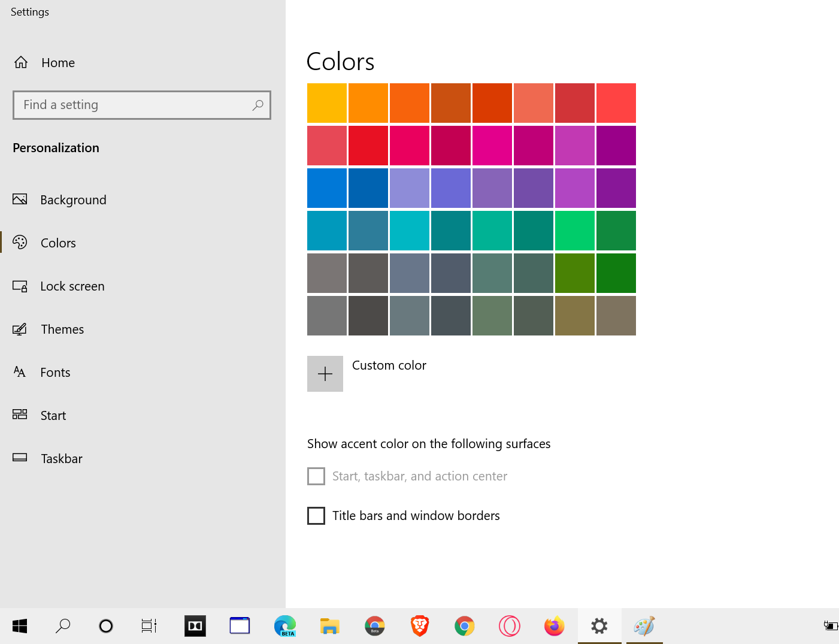Open Cortana from the taskbar
The width and height of the screenshot is (839, 644).
tap(106, 626)
